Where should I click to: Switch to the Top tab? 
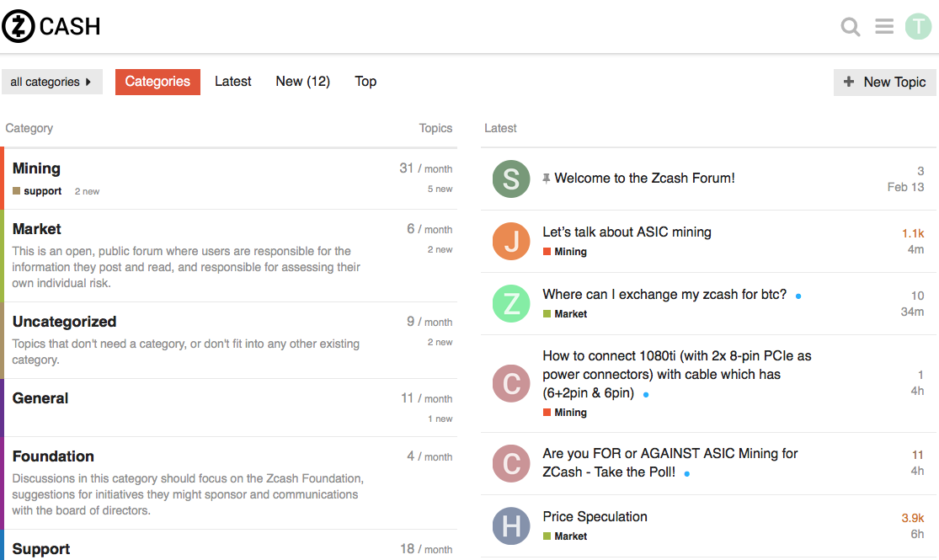click(x=365, y=82)
